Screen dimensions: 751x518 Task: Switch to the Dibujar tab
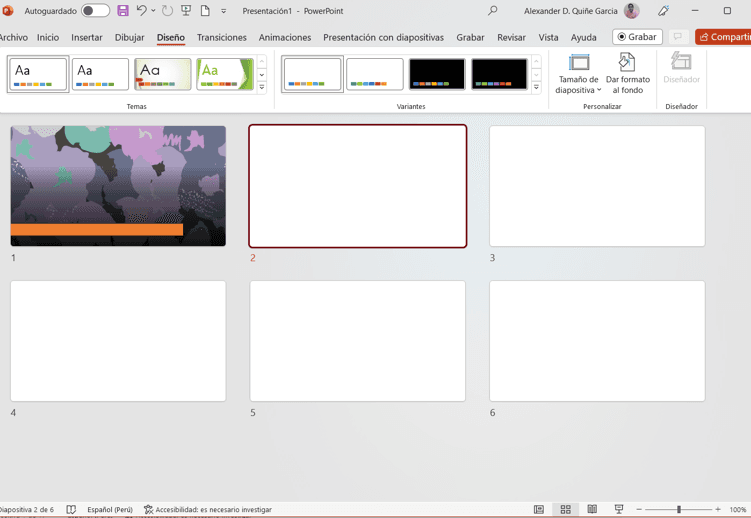pos(129,37)
